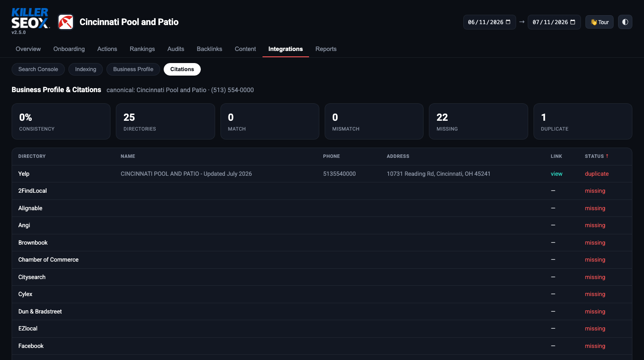Sort by the Phone column header
644x360 pixels.
(331, 156)
